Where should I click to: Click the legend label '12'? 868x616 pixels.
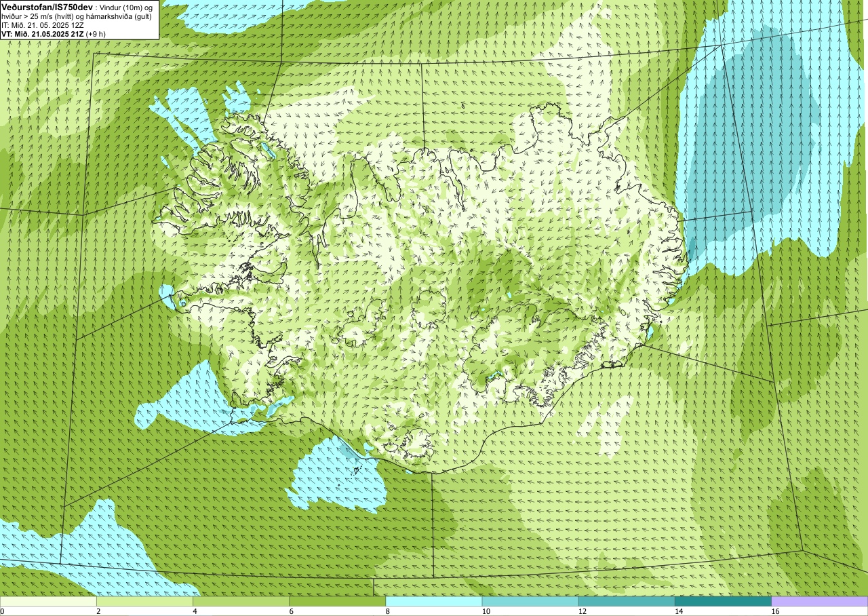(x=582, y=611)
